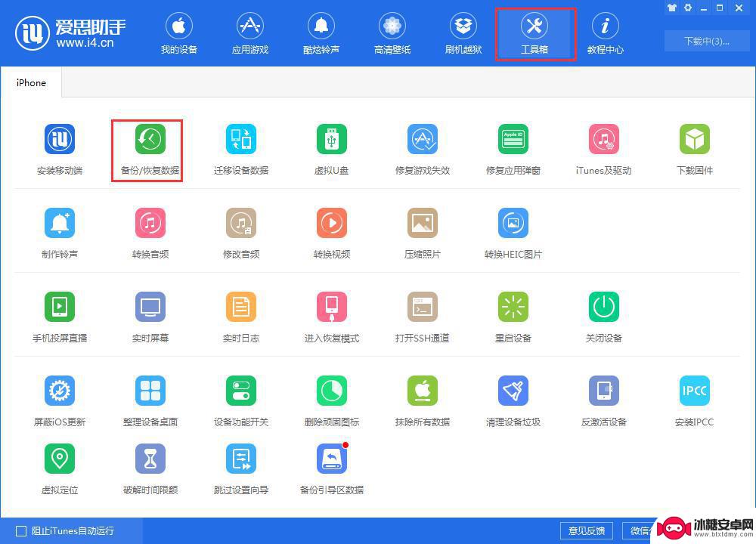
Task: Open 反激活设备 tool
Action: coord(603,401)
